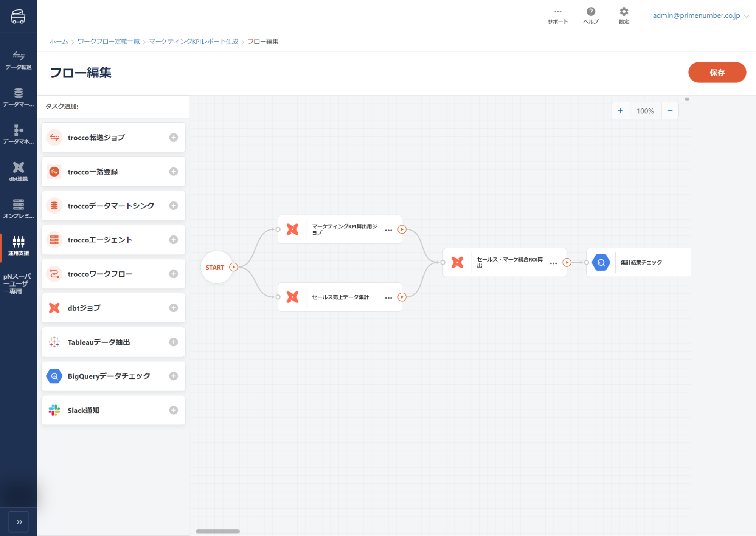Open サポート menu in top bar

558,16
